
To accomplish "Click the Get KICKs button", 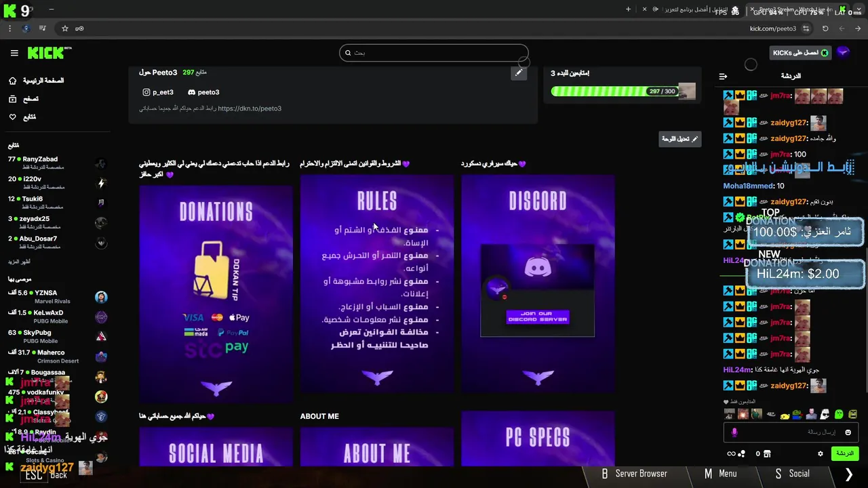I will (801, 53).
